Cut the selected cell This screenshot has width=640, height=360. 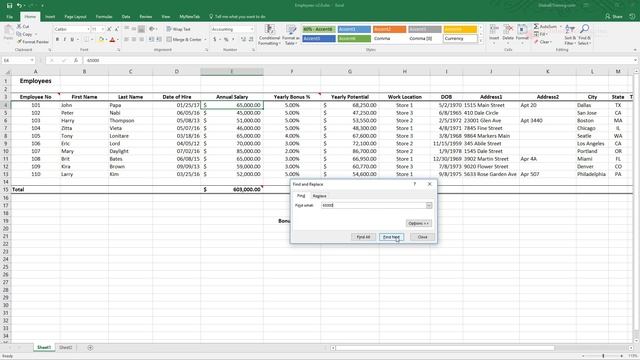coord(23,27)
